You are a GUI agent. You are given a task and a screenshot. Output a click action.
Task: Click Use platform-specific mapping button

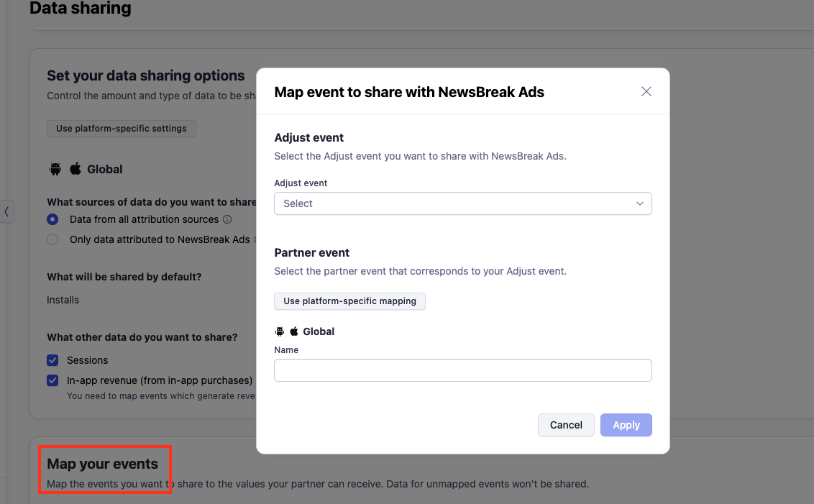point(349,301)
